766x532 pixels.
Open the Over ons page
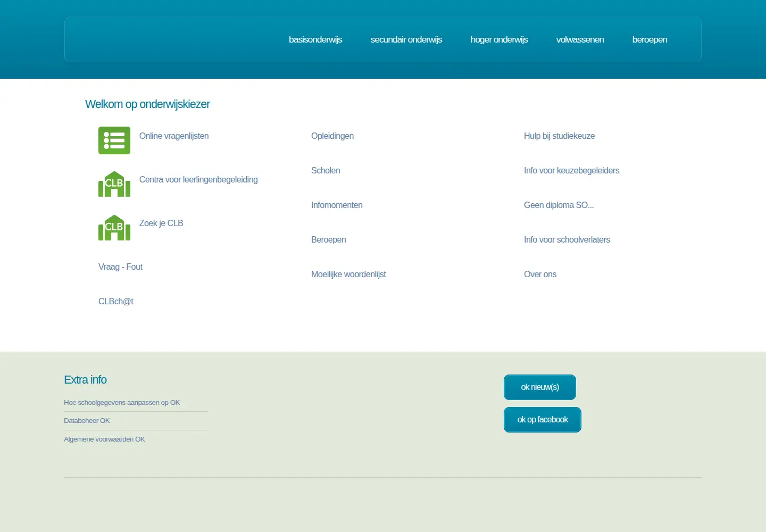pos(540,274)
